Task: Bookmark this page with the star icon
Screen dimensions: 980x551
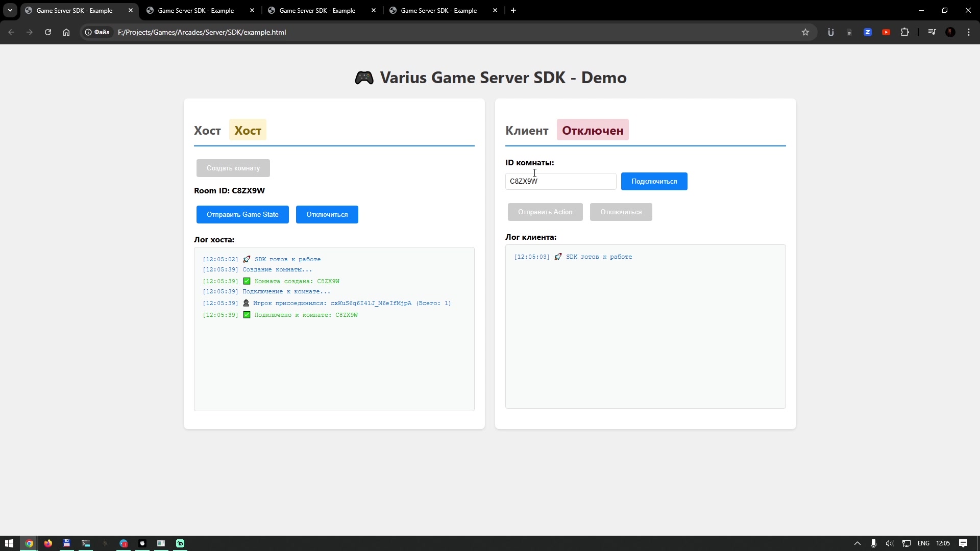Action: point(805,32)
